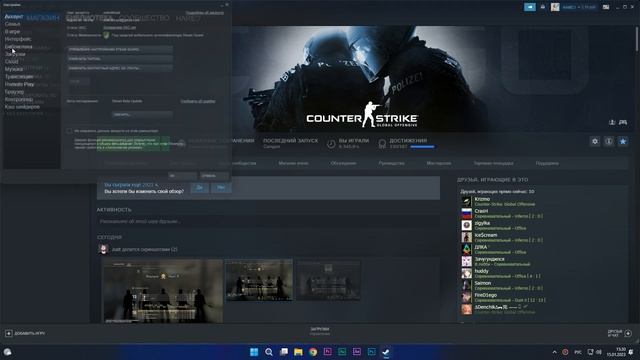The width and height of the screenshot is (640, 360).
Task: Click the activity input field
Action: coord(268,222)
